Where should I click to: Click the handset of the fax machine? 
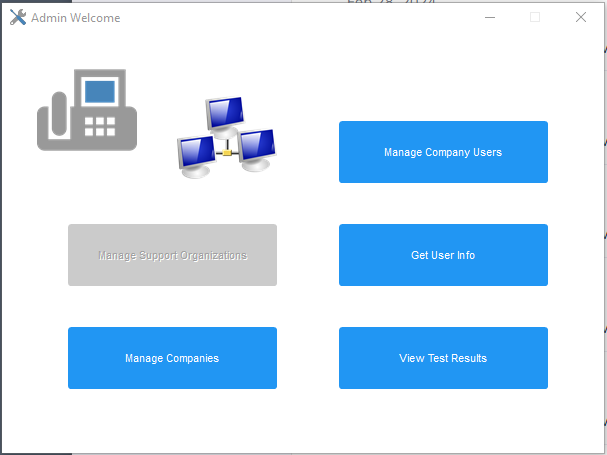(x=50, y=115)
